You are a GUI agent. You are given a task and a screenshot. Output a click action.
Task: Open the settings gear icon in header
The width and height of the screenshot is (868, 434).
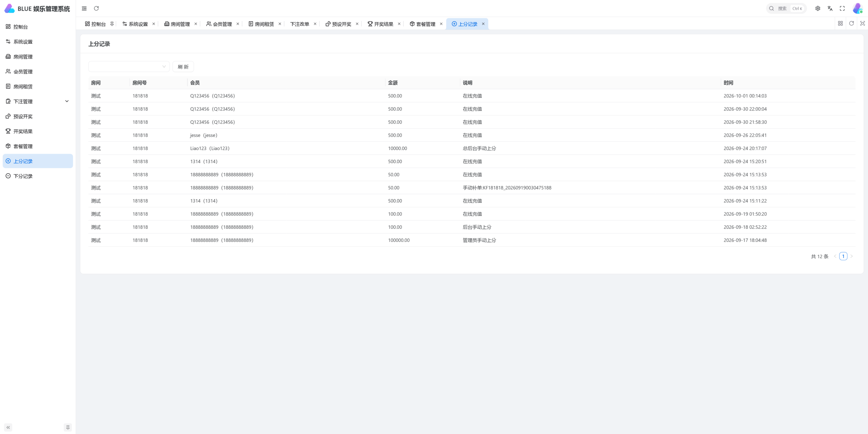pyautogui.click(x=818, y=8)
